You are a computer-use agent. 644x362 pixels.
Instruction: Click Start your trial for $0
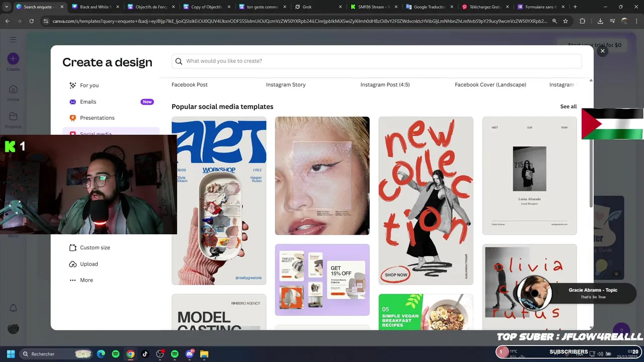click(594, 45)
